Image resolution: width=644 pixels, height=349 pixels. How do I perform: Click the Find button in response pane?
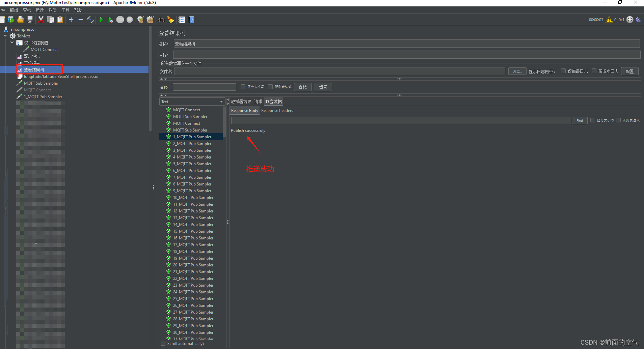[580, 120]
